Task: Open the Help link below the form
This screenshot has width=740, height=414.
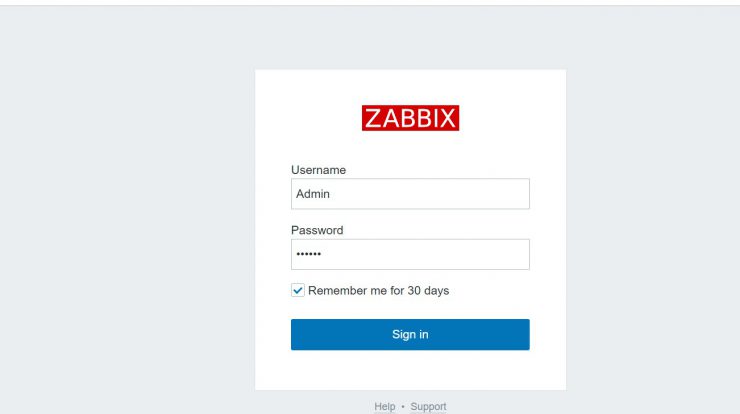Action: pos(385,406)
